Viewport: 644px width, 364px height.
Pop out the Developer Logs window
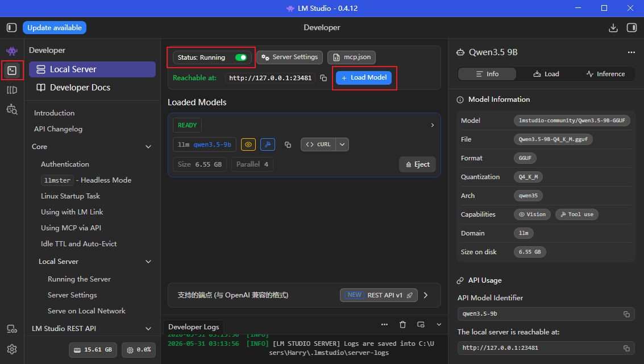coord(421,325)
